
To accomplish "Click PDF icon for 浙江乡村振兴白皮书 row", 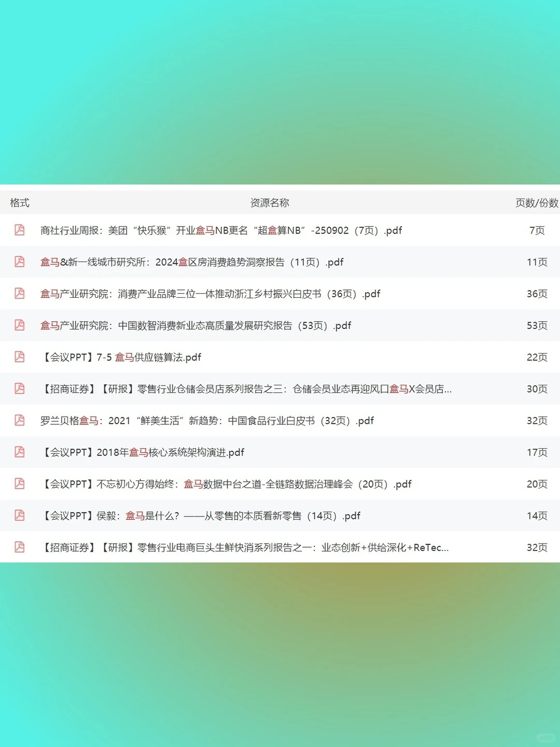I will click(x=20, y=293).
